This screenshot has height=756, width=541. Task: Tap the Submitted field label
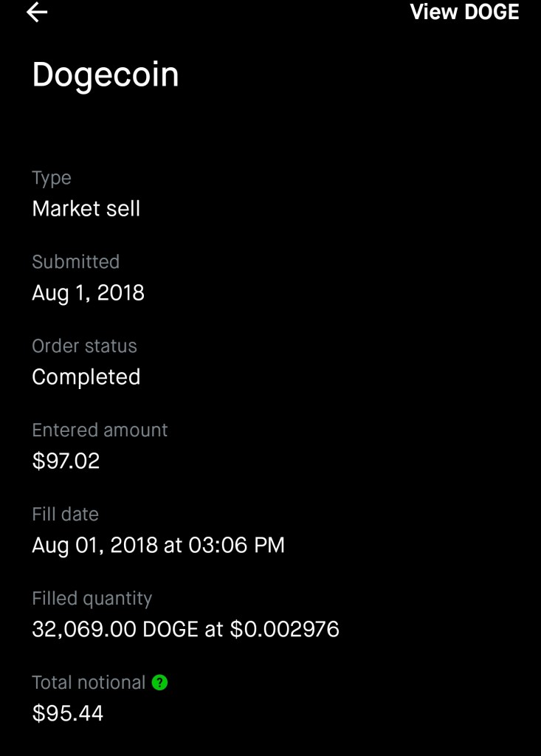(x=75, y=262)
